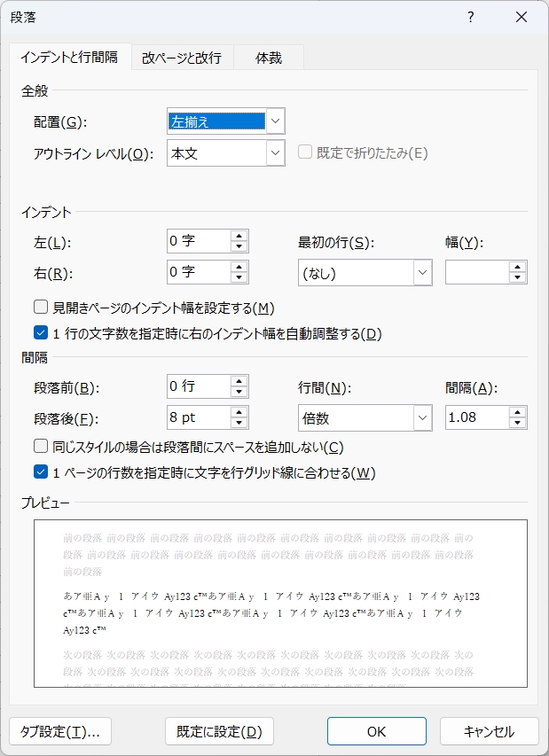Switch to the 改ページと改行 tab

pyautogui.click(x=182, y=58)
